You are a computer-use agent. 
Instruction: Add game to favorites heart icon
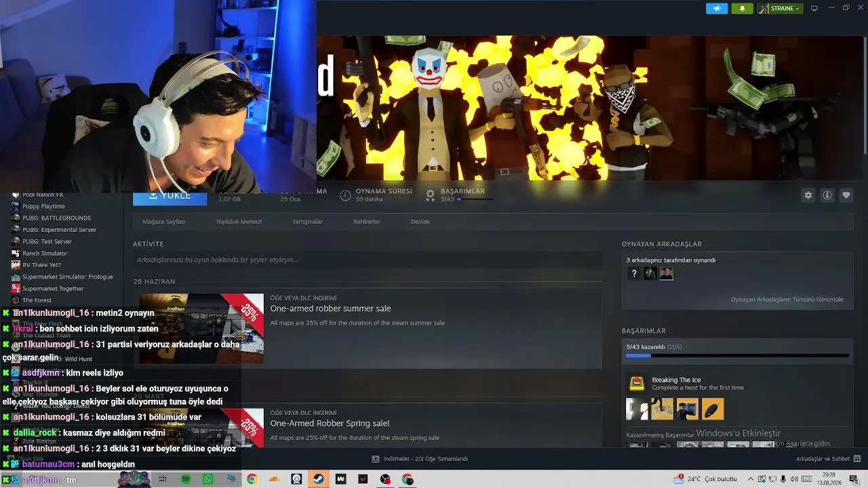point(846,195)
